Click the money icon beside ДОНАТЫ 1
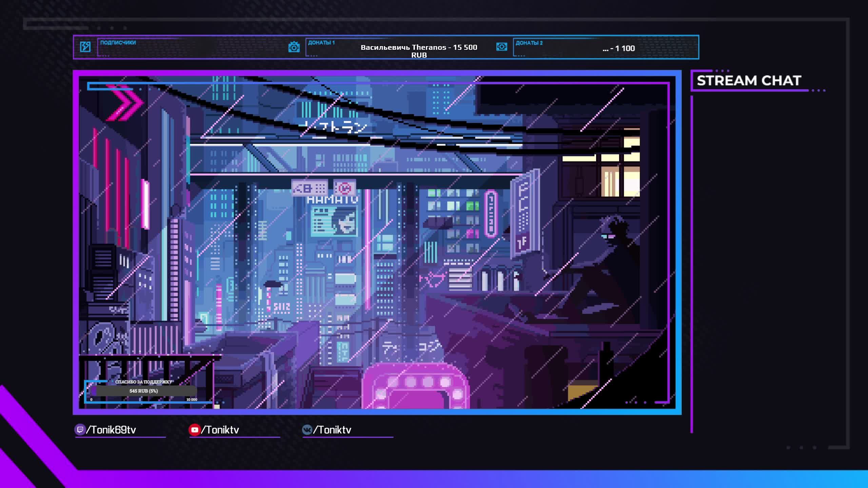This screenshot has width=868, height=488. coord(294,47)
